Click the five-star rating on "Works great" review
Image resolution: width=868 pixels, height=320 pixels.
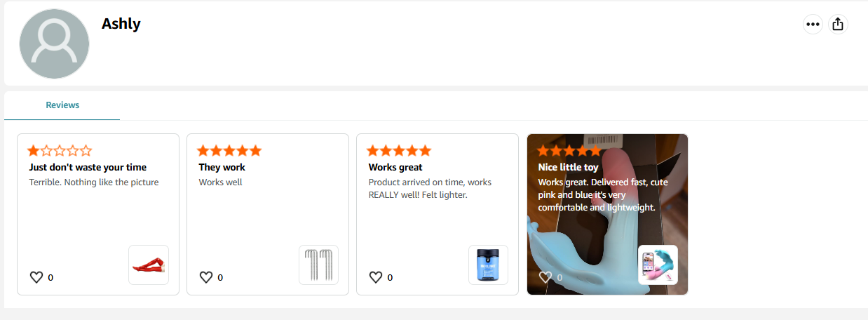tap(399, 150)
